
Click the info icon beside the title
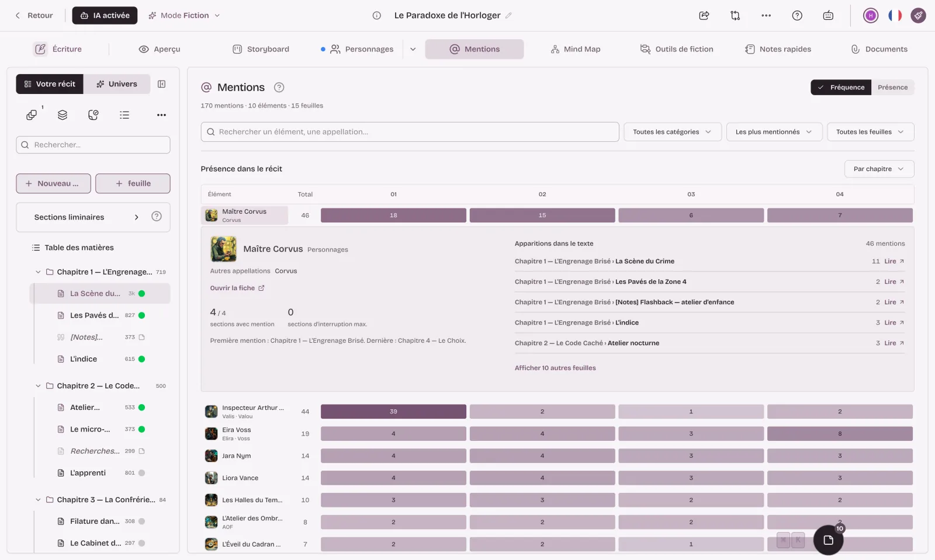click(377, 16)
